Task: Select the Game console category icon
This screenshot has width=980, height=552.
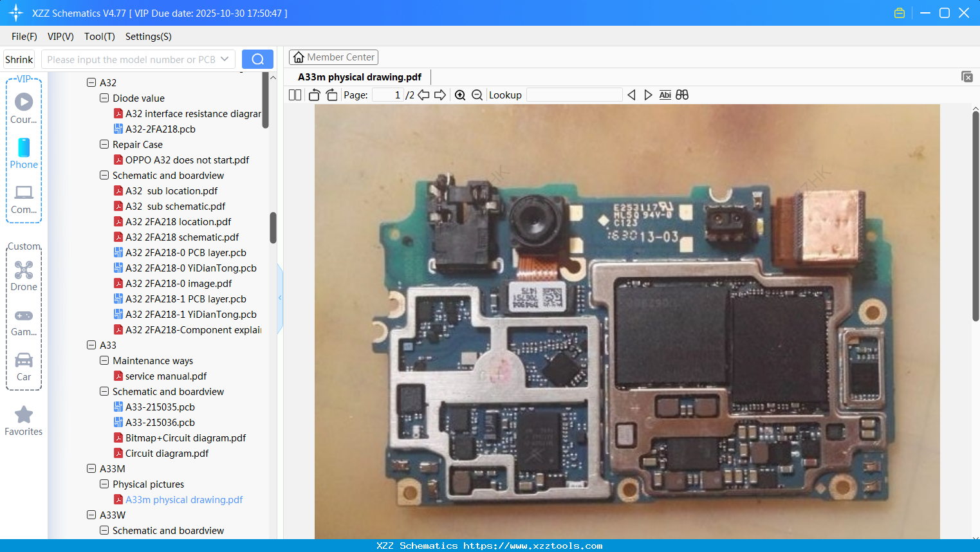Action: [24, 316]
